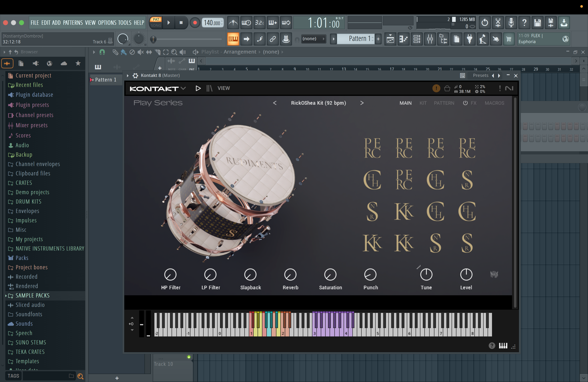Click the Reverb knob
Screen dimensions: 588x382
point(290,275)
